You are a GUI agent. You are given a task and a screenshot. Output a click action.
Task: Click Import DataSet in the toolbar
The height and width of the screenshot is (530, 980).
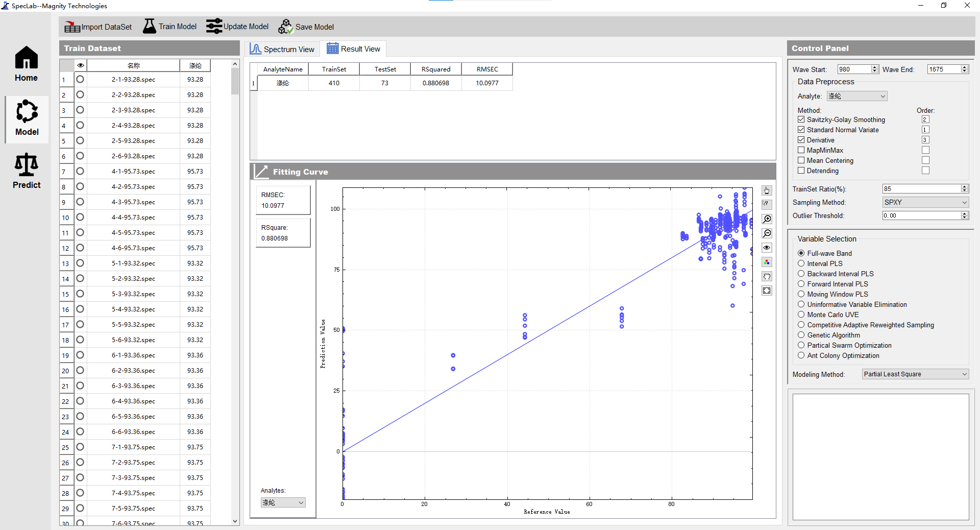pyautogui.click(x=98, y=27)
